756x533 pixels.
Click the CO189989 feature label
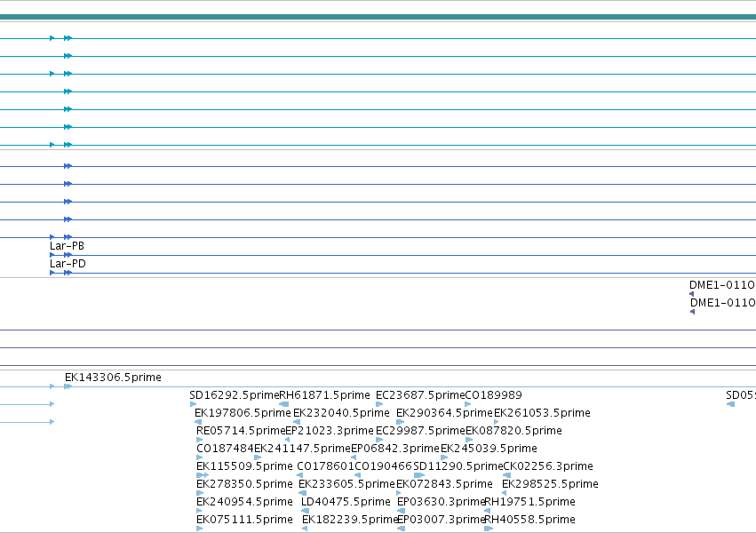493,395
